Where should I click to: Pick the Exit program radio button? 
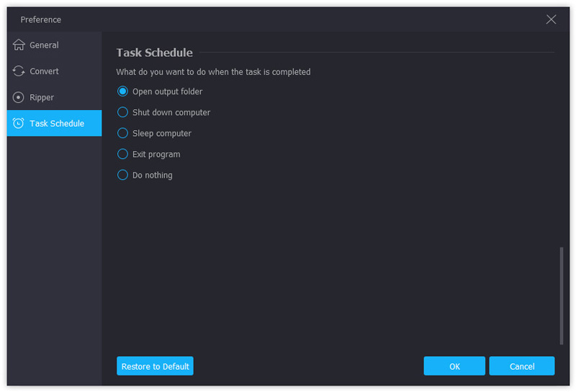(123, 154)
